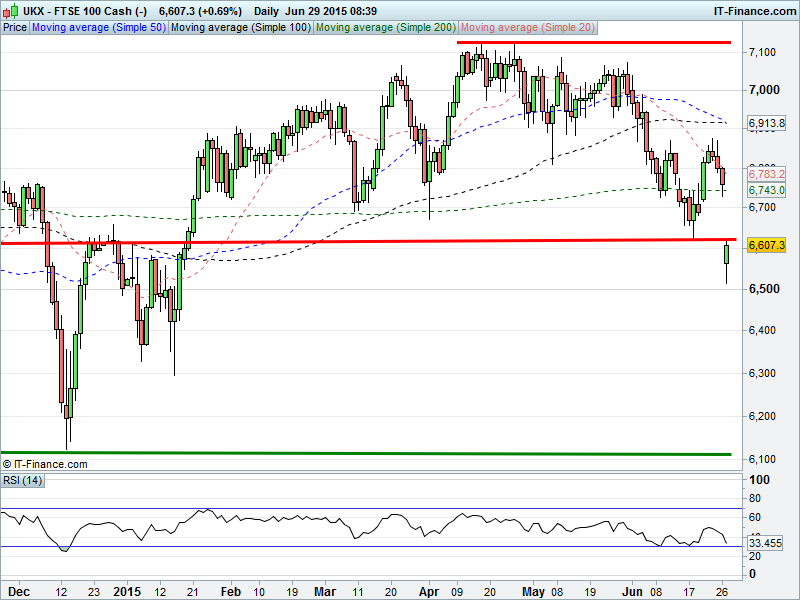Viewport: 800px width, 600px height.
Task: Click the Apr label on time axis
Action: pos(429,590)
